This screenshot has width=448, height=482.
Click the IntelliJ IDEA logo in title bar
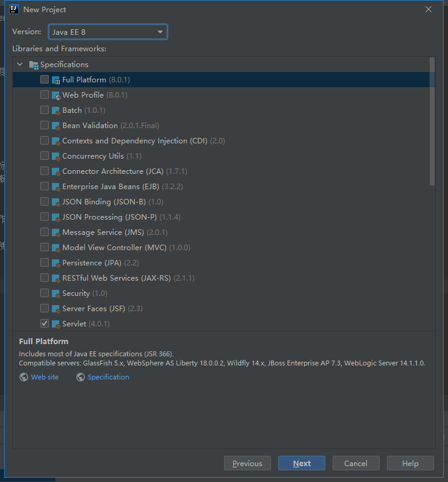(x=14, y=10)
